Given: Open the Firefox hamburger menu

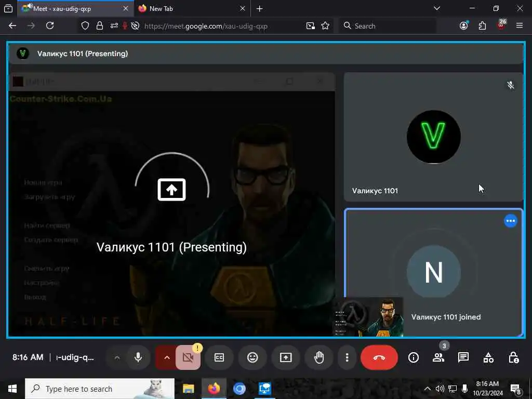Looking at the screenshot, I should 520,26.
